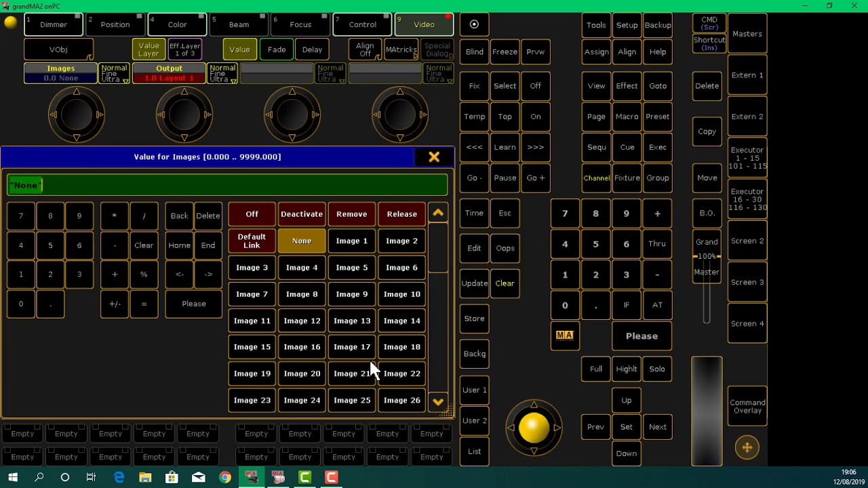Image resolution: width=868 pixels, height=488 pixels.
Task: Click the left arrow cursor key
Action: (180, 274)
